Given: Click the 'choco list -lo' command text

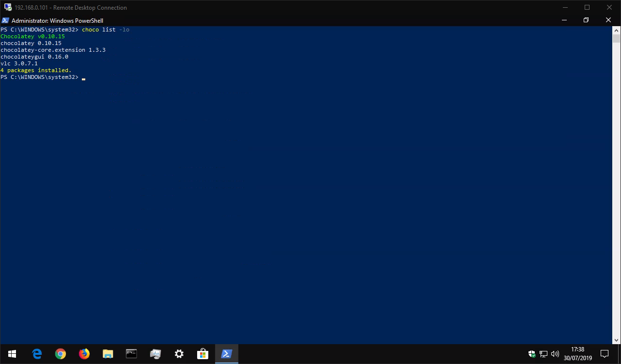Looking at the screenshot, I should (106, 30).
